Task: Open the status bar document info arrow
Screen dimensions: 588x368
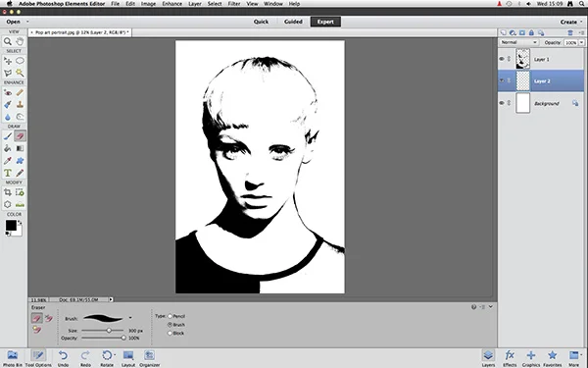Action: pyautogui.click(x=111, y=299)
